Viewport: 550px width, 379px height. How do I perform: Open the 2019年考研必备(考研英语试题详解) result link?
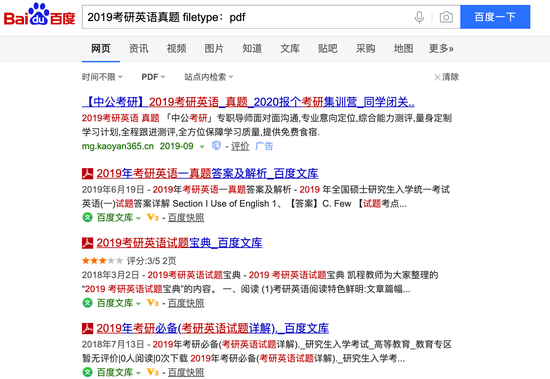(213, 328)
